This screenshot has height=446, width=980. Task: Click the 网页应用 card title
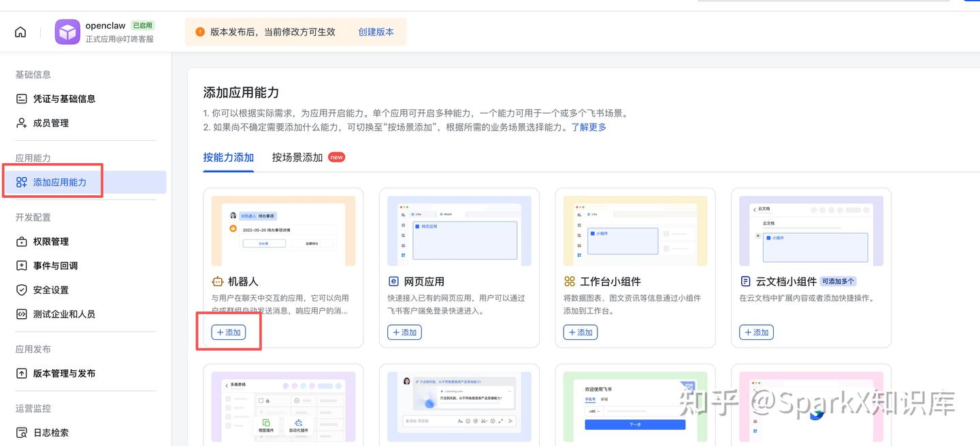(x=424, y=281)
